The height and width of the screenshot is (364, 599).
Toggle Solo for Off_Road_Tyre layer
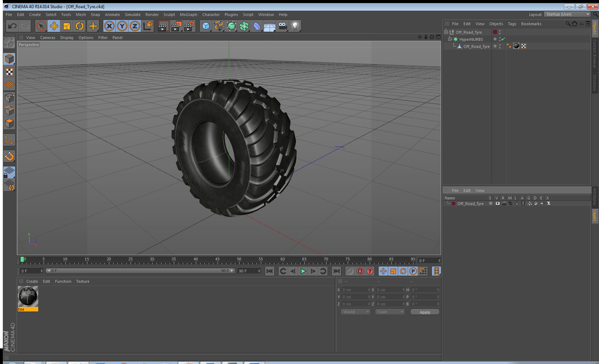click(x=490, y=203)
